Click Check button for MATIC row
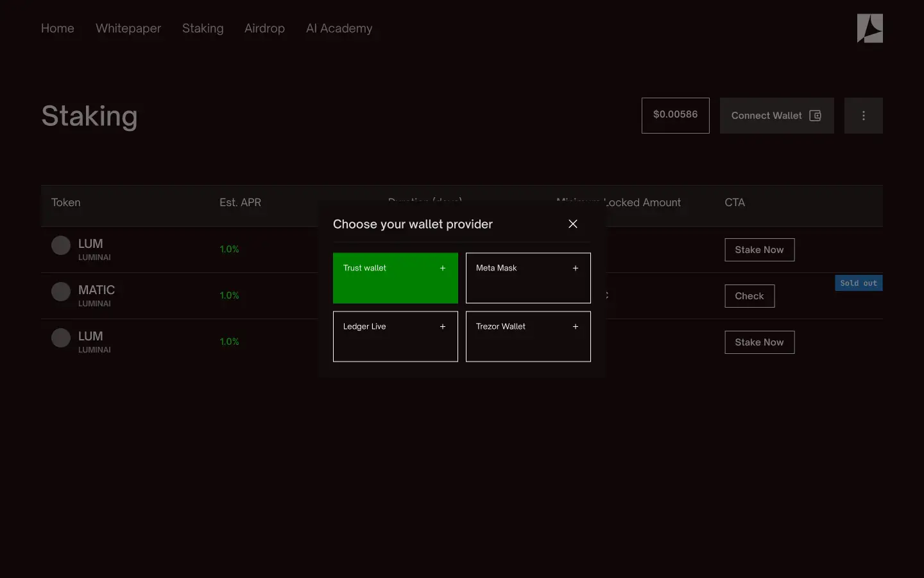The image size is (924, 578). (749, 296)
